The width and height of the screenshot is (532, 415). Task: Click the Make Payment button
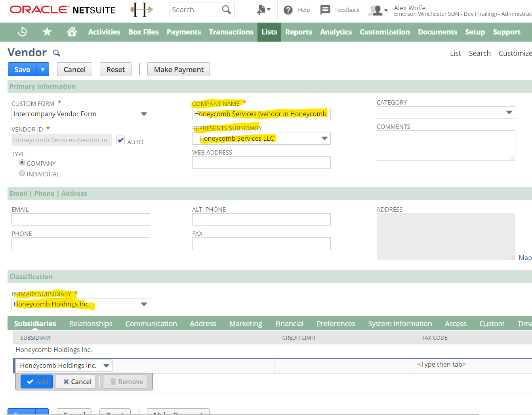tap(179, 69)
